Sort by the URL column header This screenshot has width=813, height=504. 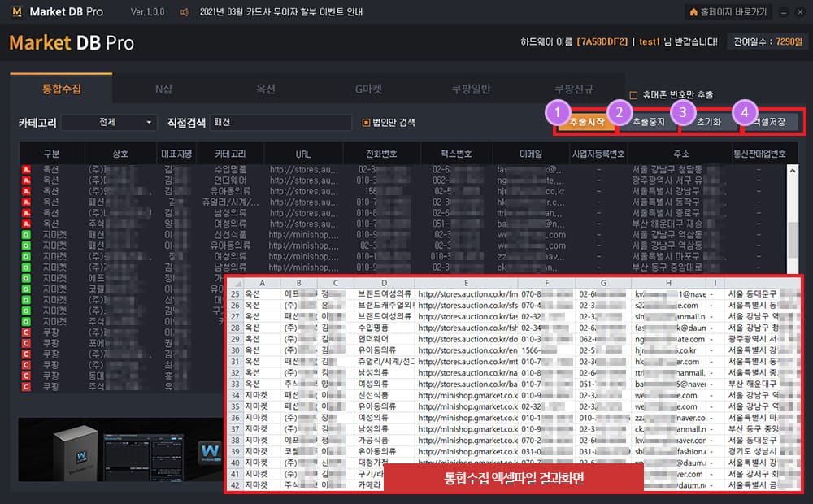coord(303,154)
